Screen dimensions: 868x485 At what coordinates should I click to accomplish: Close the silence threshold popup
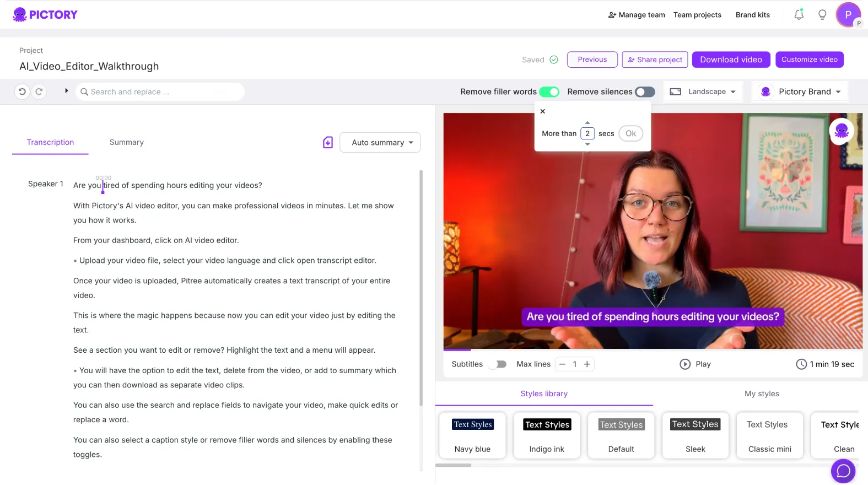543,111
